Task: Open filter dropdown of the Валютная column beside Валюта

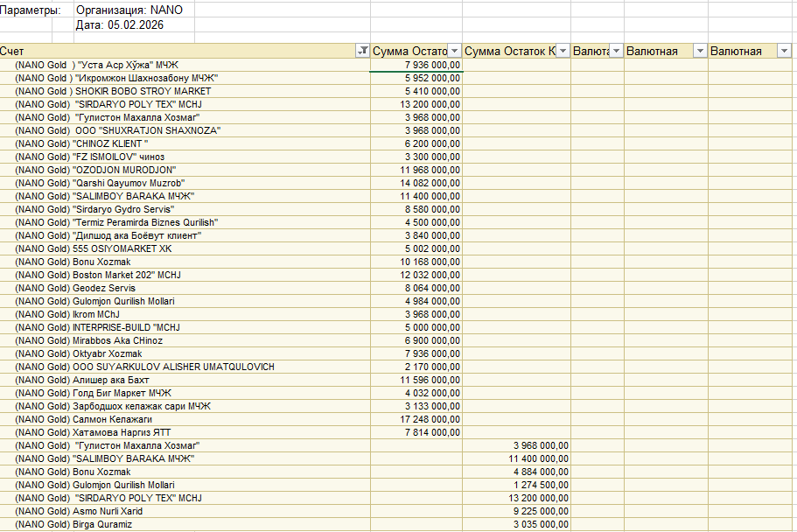Action: [x=700, y=51]
